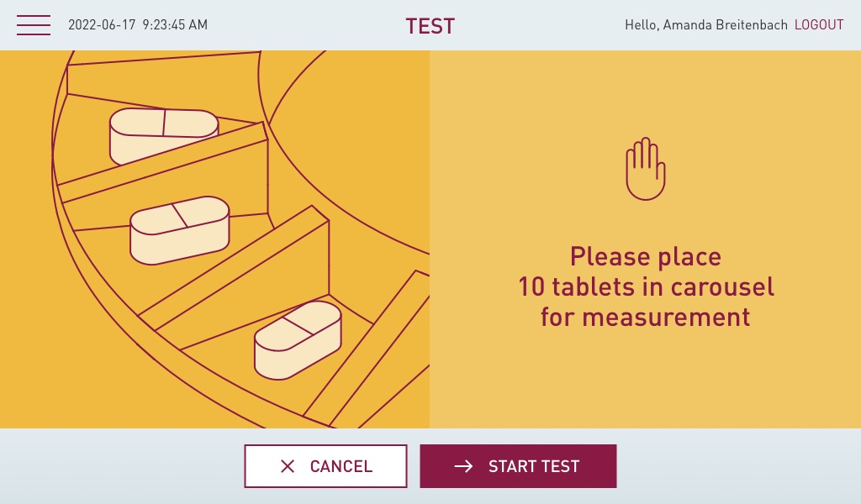Click the "10 tablets in carousel" text
The image size is (861, 504).
tap(645, 286)
